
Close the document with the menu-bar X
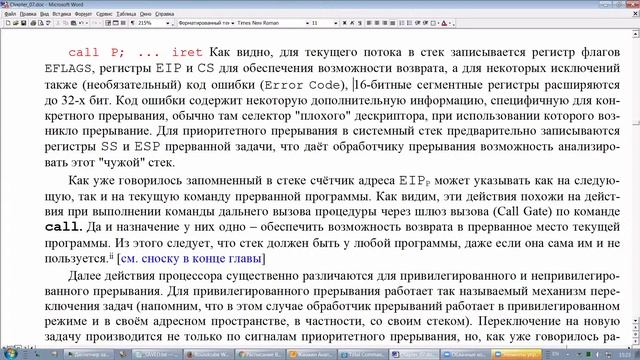point(635,14)
